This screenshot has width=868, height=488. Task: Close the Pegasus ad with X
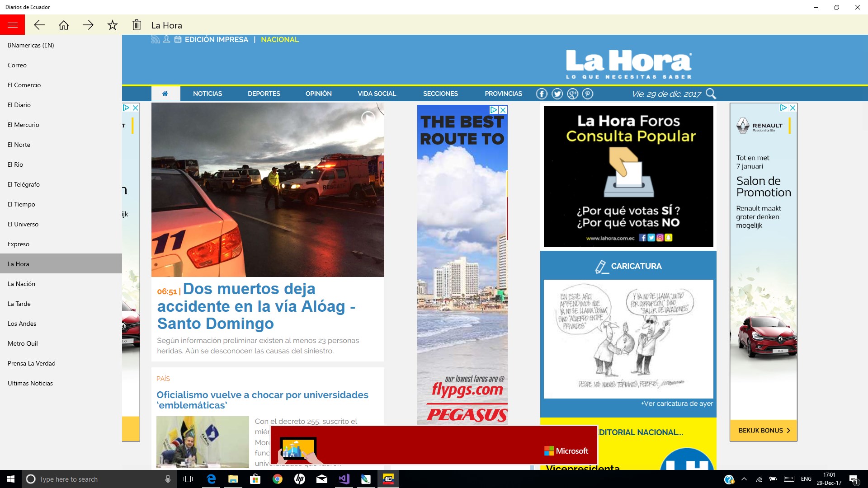point(503,110)
